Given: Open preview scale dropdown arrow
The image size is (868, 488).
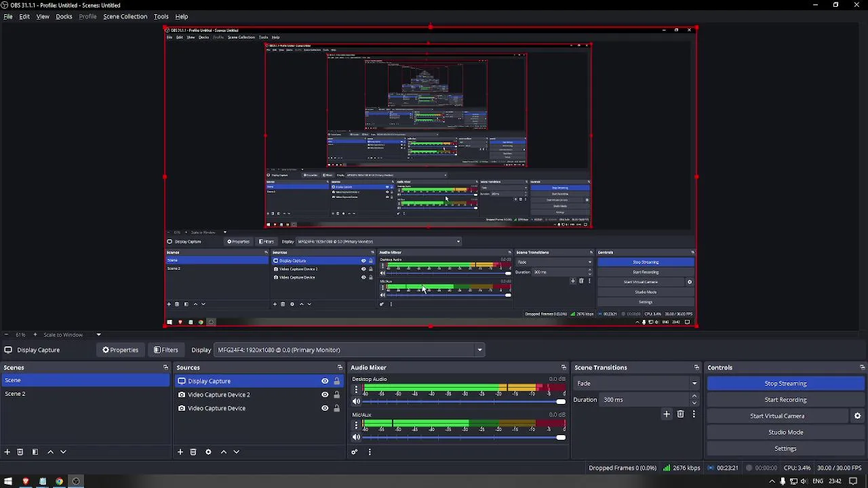Looking at the screenshot, I should point(98,335).
